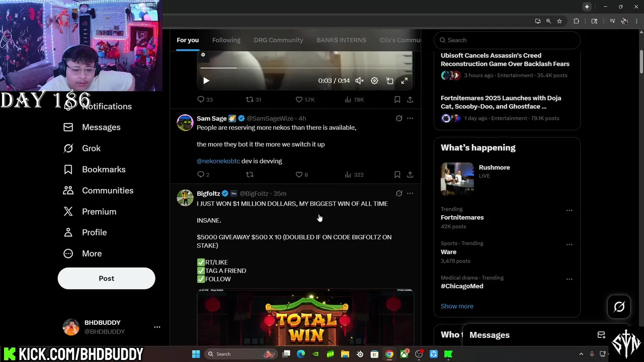This screenshot has width=644, height=362.
Task: Unmute the video with the speaker icon
Action: pyautogui.click(x=359, y=80)
